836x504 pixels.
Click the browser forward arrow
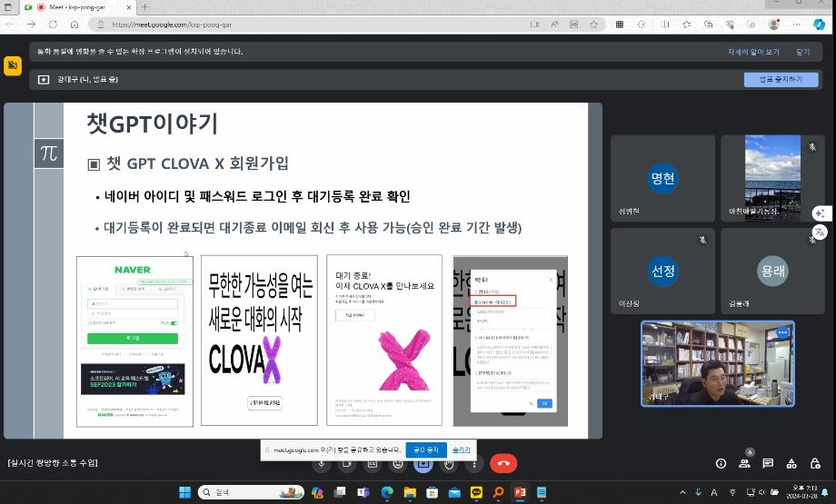point(32,25)
